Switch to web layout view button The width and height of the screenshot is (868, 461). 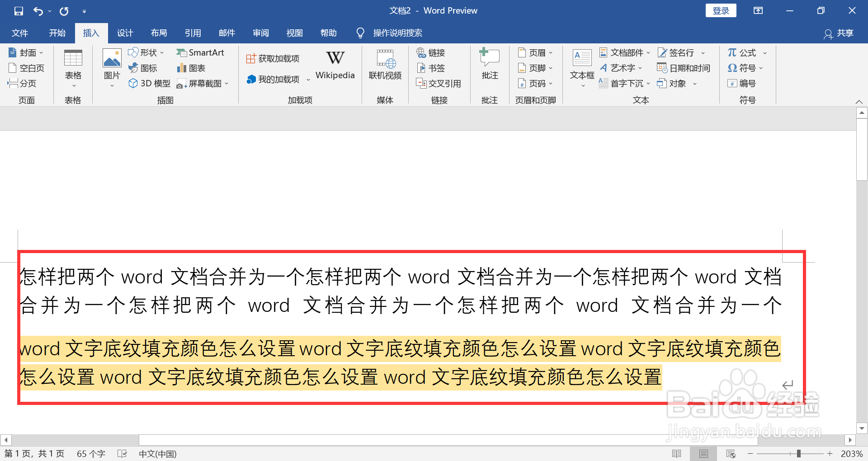click(x=731, y=454)
